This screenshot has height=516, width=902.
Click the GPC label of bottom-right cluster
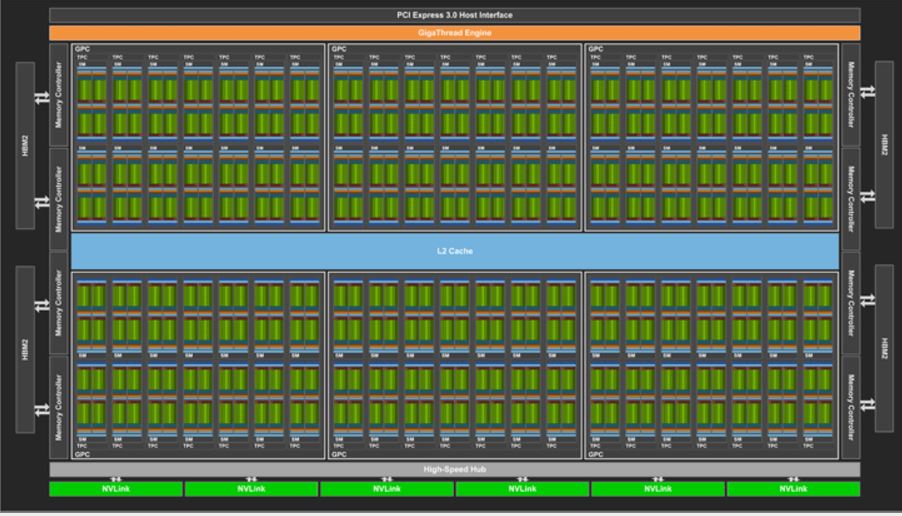click(x=595, y=454)
